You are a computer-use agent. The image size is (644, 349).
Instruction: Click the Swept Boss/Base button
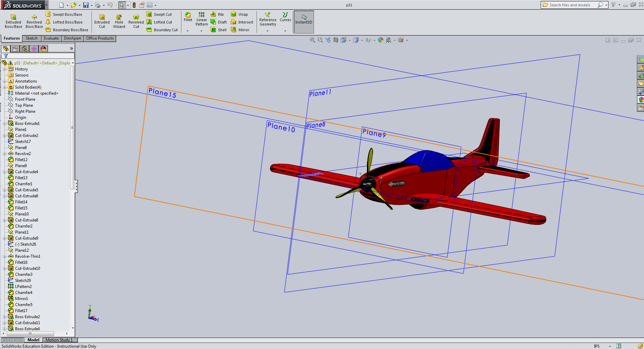pyautogui.click(x=64, y=14)
